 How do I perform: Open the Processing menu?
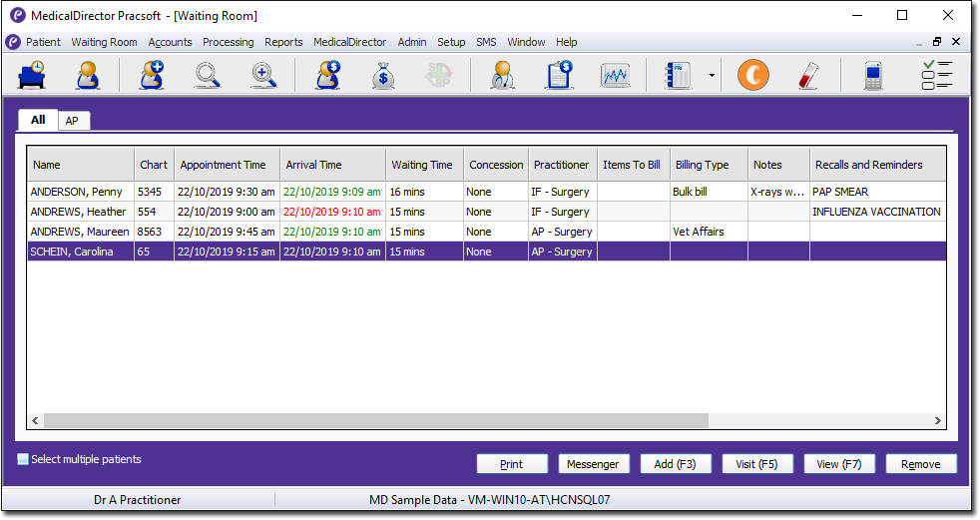[x=228, y=42]
